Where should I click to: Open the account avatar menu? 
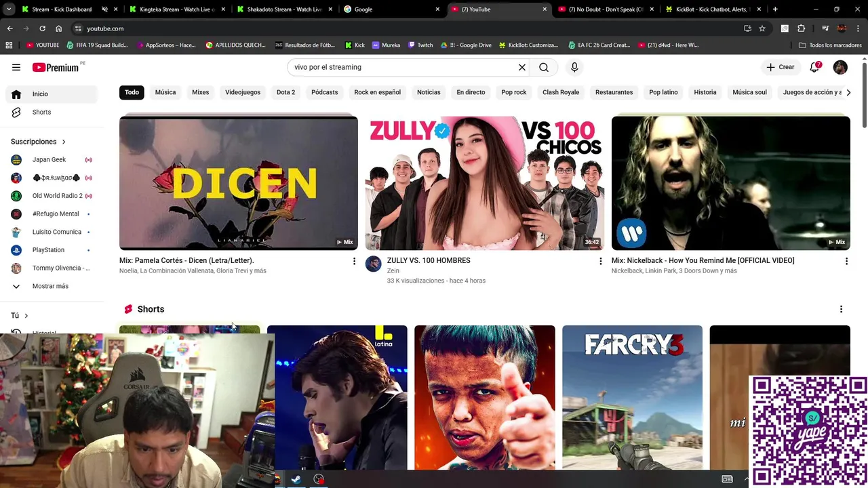click(x=840, y=67)
